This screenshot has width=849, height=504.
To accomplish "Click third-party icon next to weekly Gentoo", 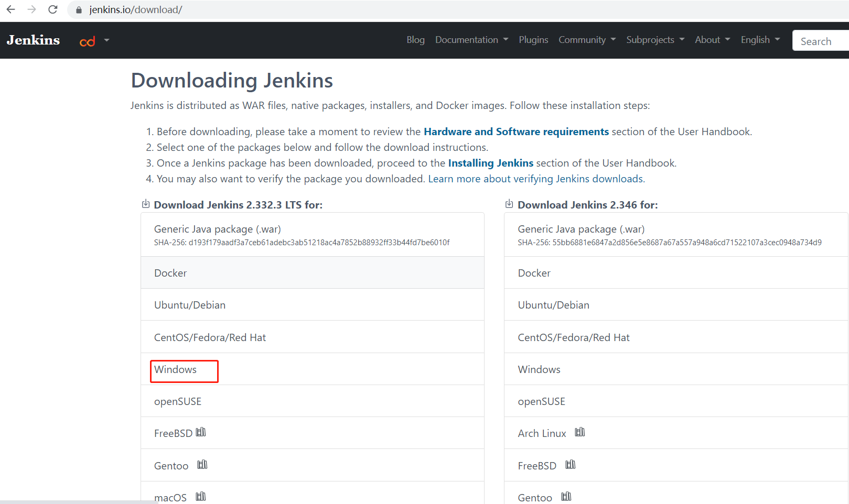I will pos(566,496).
